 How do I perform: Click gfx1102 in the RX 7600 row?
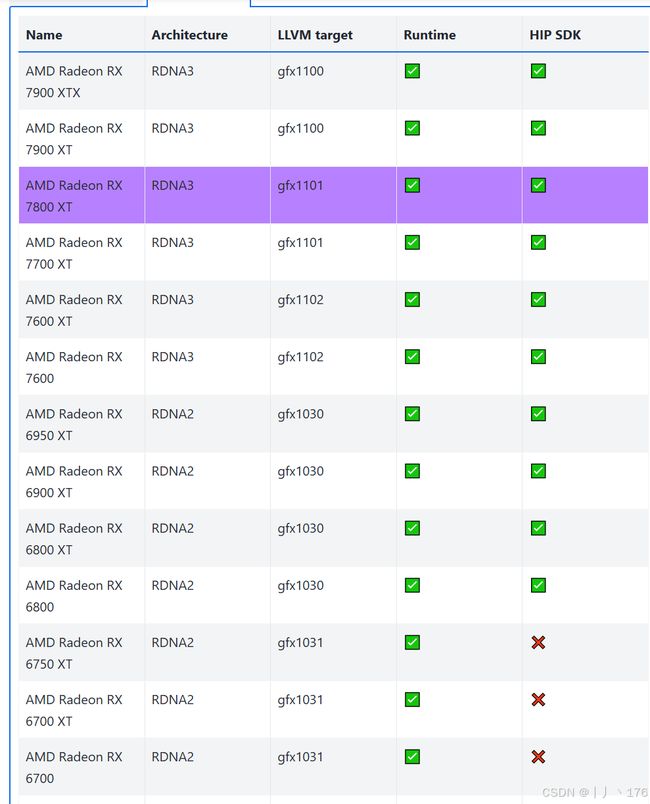300,357
